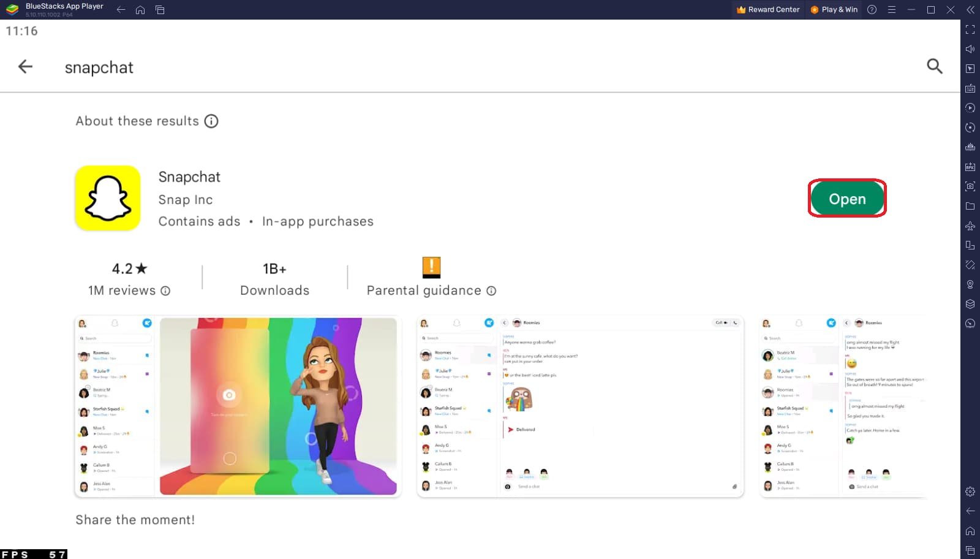Click the snapchat search field

point(99,67)
